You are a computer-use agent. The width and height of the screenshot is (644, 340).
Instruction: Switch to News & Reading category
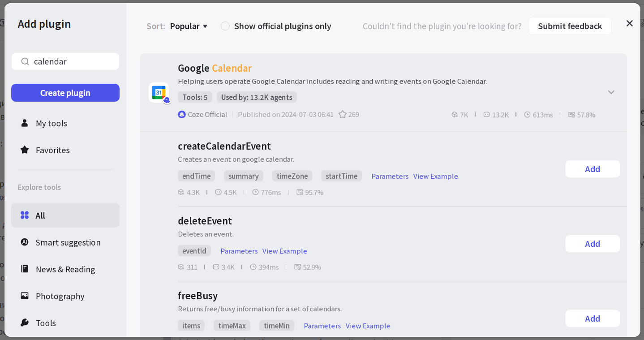(65, 269)
